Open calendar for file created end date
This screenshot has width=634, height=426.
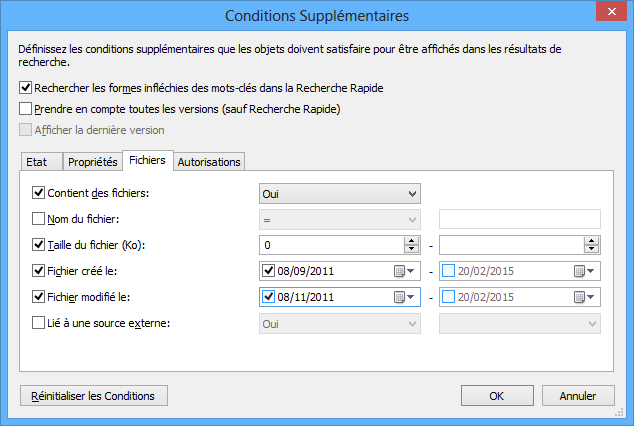(584, 270)
